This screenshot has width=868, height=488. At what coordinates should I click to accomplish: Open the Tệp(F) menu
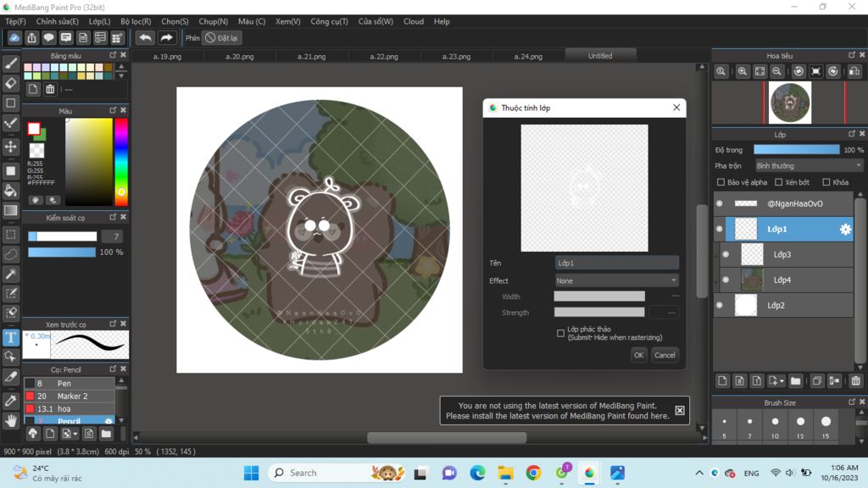pyautogui.click(x=15, y=21)
